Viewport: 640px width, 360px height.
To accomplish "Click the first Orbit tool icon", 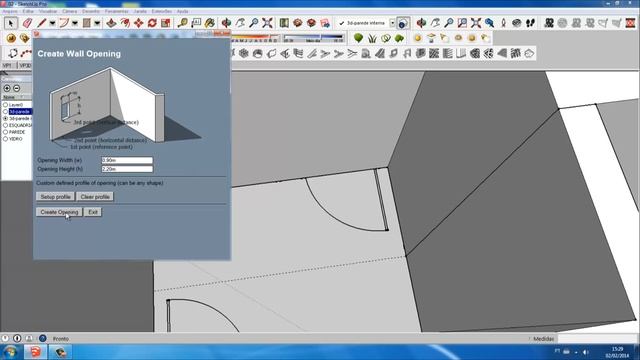I will (226, 23).
